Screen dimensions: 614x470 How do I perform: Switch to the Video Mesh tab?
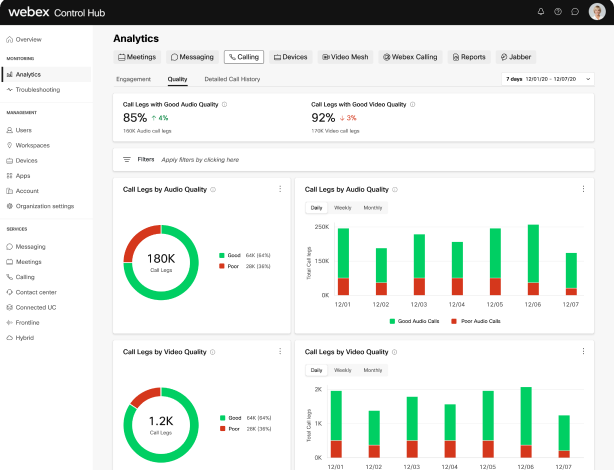[345, 57]
